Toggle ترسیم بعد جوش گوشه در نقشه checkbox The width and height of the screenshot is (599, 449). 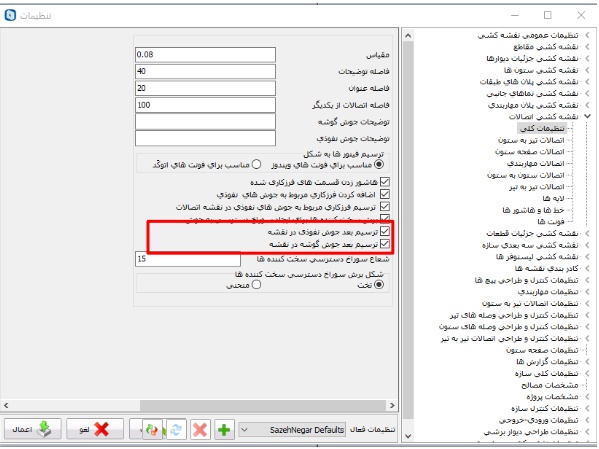click(x=385, y=243)
